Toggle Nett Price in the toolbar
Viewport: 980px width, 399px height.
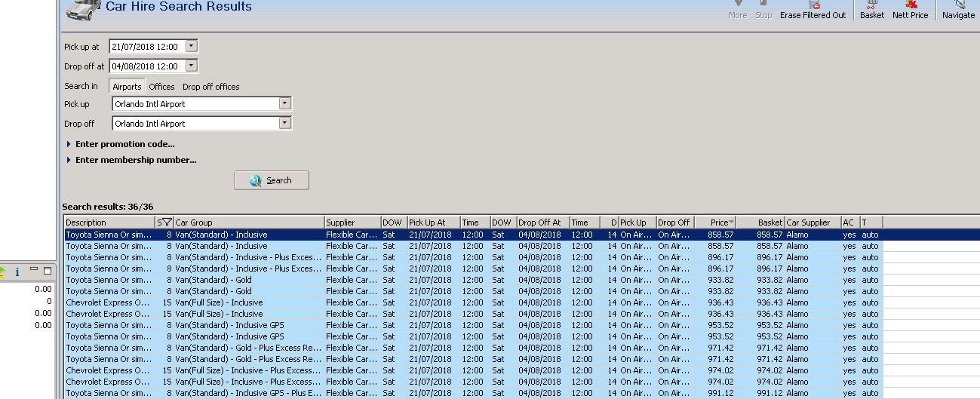[x=910, y=10]
